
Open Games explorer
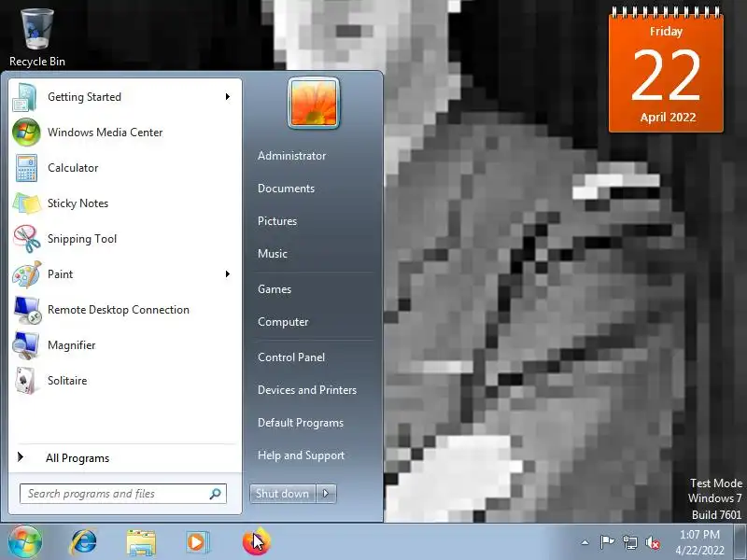[275, 289]
